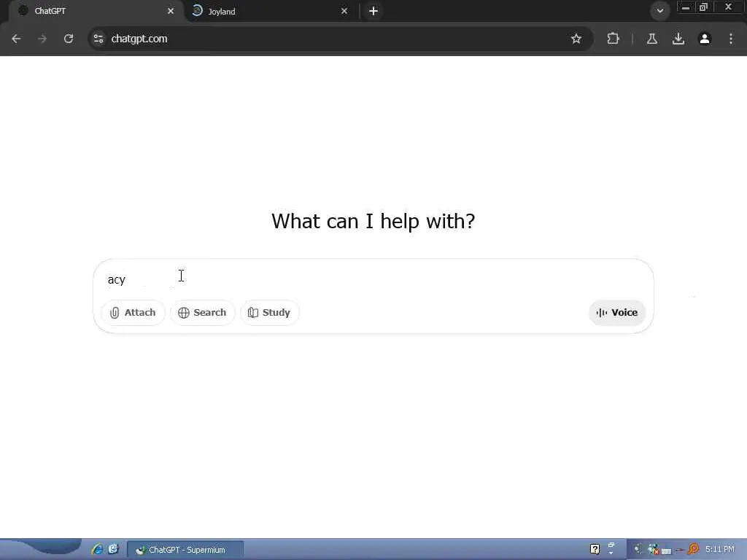Select the Study mode button

coord(269,312)
